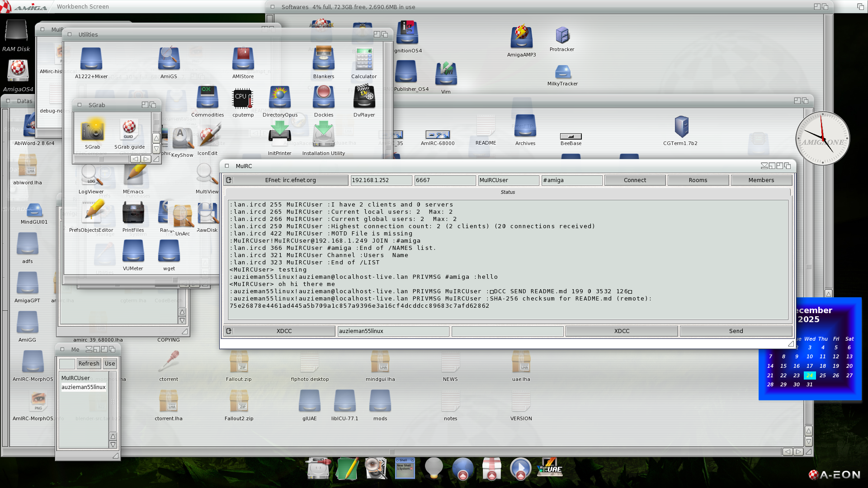Open the Shell icon in the dock
Screen dimensions: 868x488
(x=405, y=468)
